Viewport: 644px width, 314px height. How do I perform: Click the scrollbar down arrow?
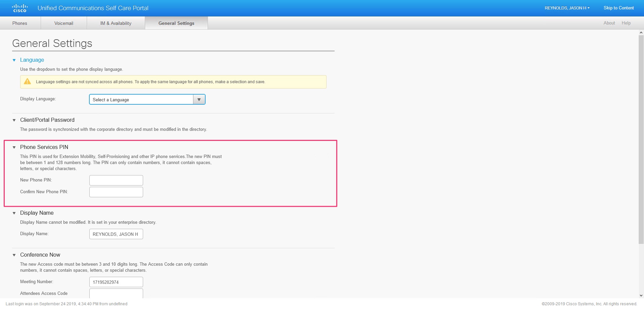pyautogui.click(x=641, y=296)
